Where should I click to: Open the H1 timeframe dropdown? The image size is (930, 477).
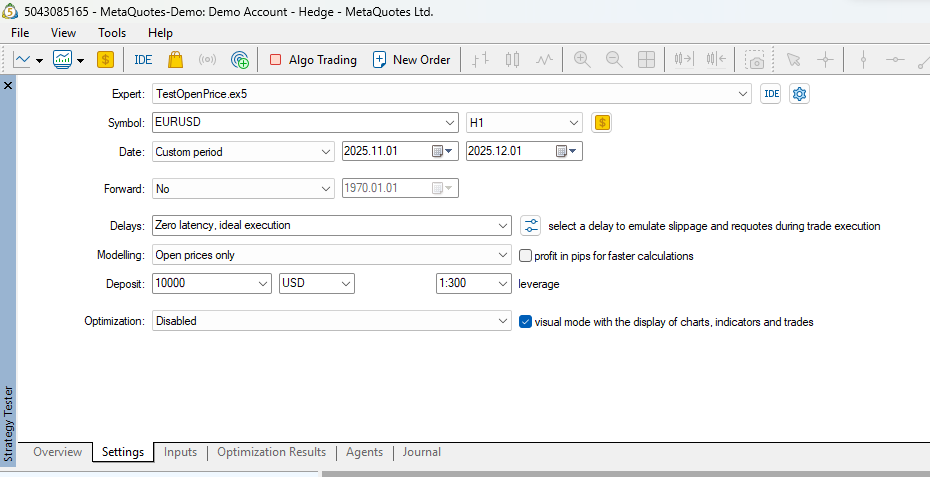point(524,123)
